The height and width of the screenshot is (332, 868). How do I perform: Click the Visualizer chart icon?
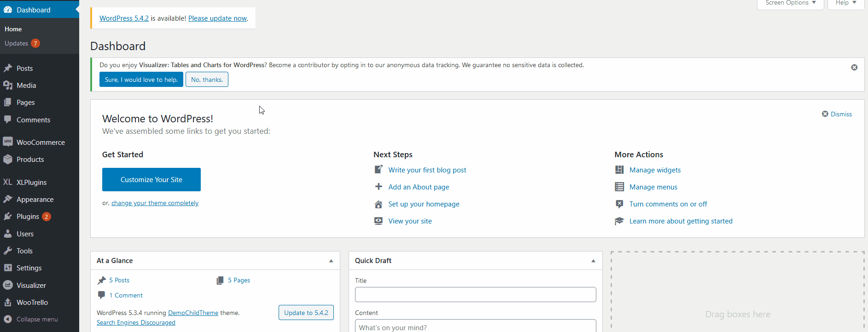8,285
